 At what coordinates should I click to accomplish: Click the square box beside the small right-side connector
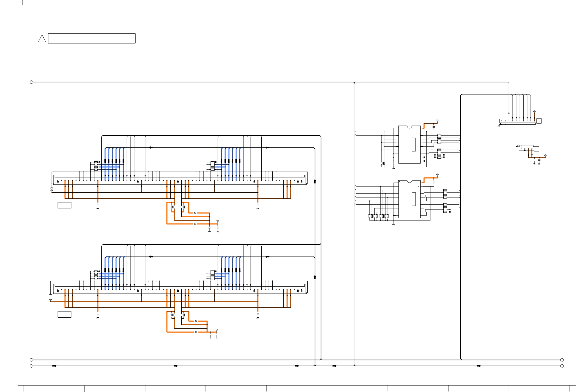(x=536, y=149)
